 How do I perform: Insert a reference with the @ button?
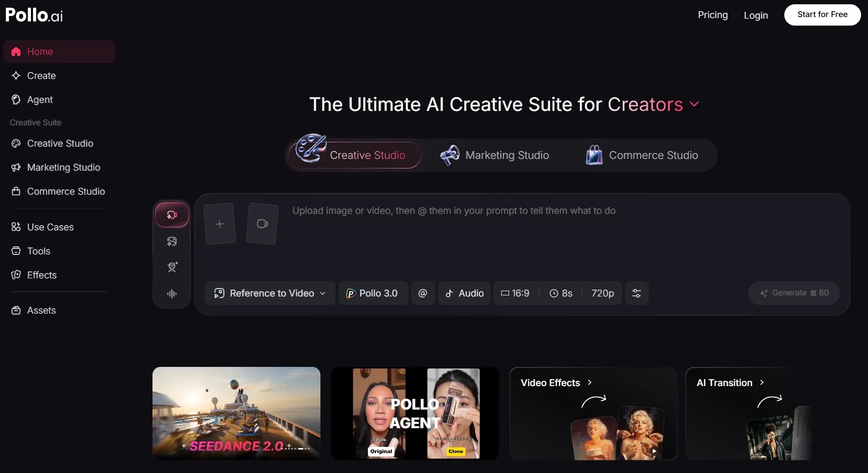[x=423, y=293]
